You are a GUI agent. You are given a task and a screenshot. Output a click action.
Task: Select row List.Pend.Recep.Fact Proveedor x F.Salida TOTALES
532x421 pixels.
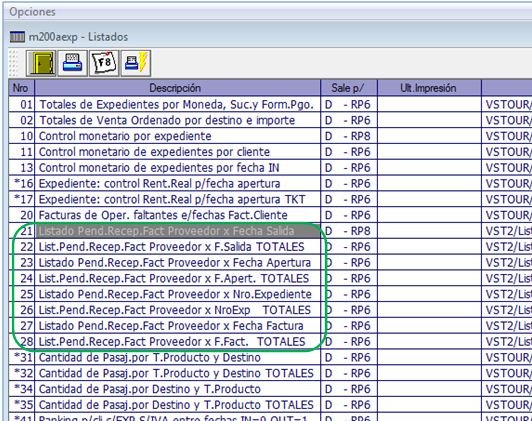177,247
